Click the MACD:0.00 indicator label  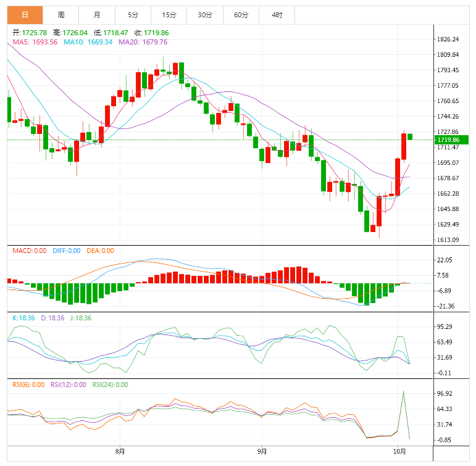(30, 251)
